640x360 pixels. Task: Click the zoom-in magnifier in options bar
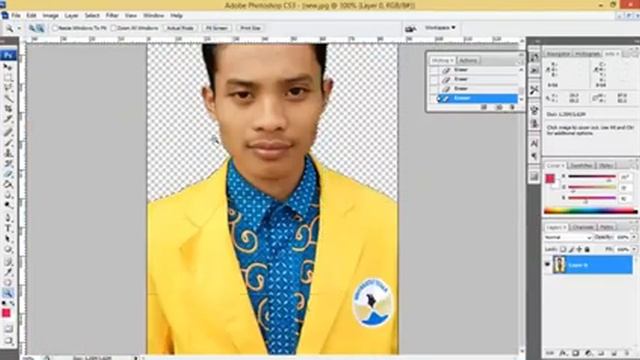(x=32, y=28)
